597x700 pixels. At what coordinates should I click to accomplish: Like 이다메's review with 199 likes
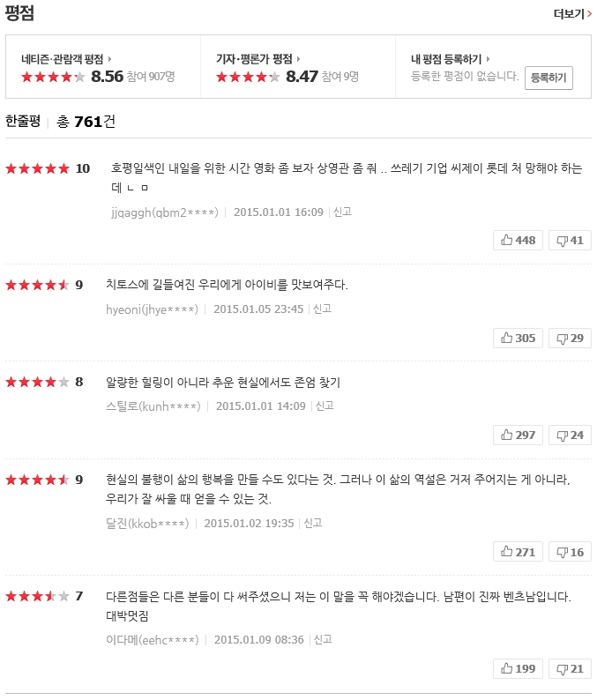518,668
